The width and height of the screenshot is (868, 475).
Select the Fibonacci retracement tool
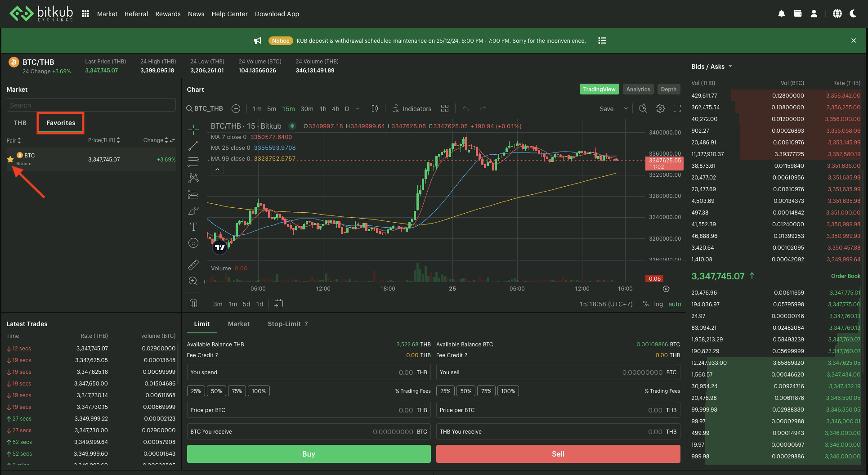(193, 162)
